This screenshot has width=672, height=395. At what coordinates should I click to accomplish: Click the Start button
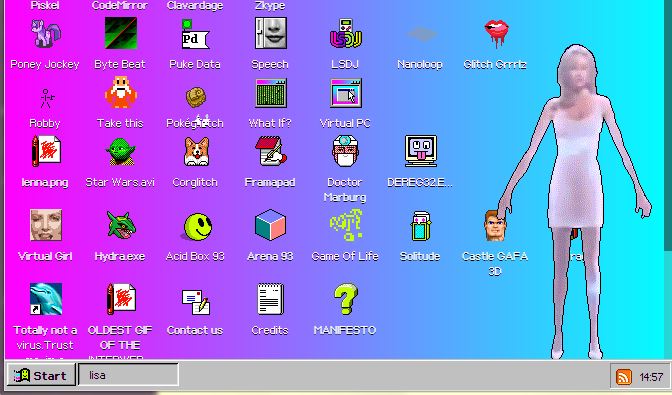coord(41,375)
